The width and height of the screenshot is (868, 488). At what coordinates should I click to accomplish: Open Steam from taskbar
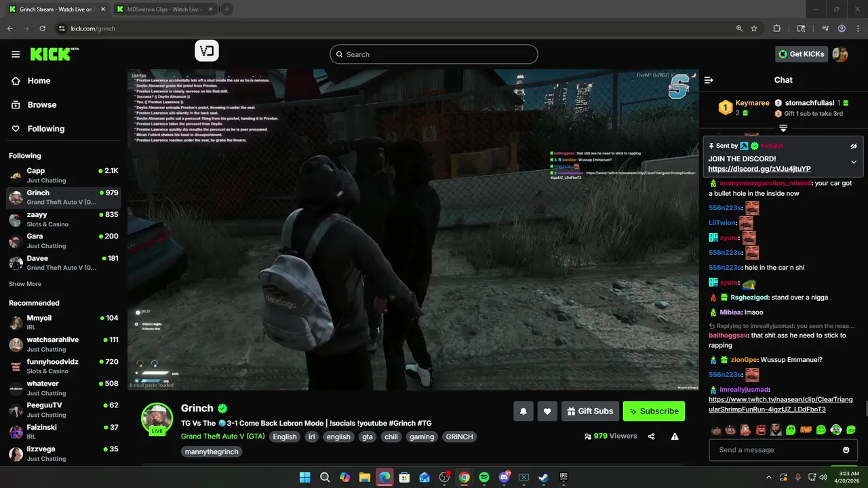click(544, 477)
